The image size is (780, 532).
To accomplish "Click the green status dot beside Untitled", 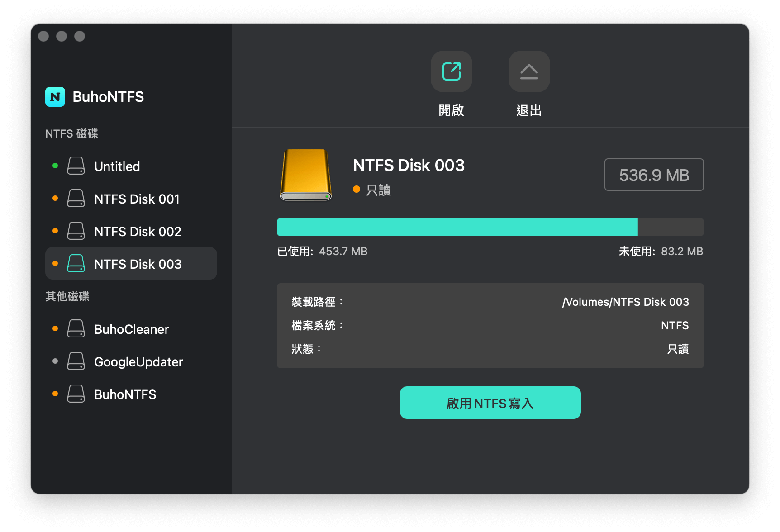I will pyautogui.click(x=55, y=166).
